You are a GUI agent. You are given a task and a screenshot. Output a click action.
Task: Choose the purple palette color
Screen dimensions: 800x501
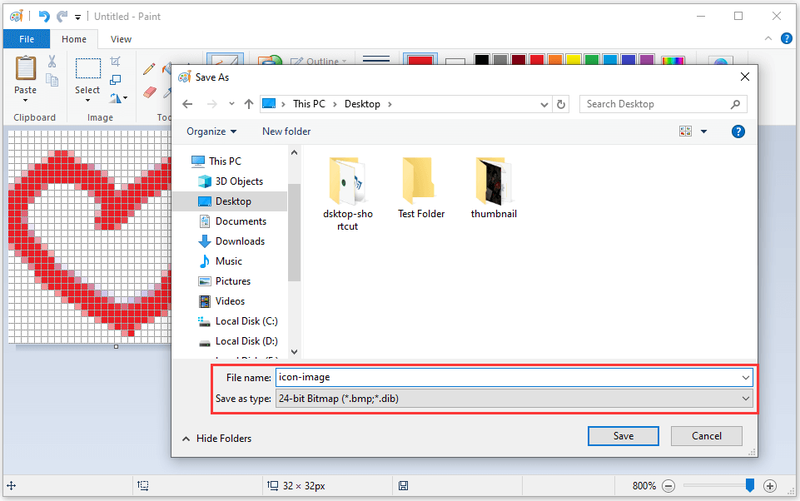(647, 60)
